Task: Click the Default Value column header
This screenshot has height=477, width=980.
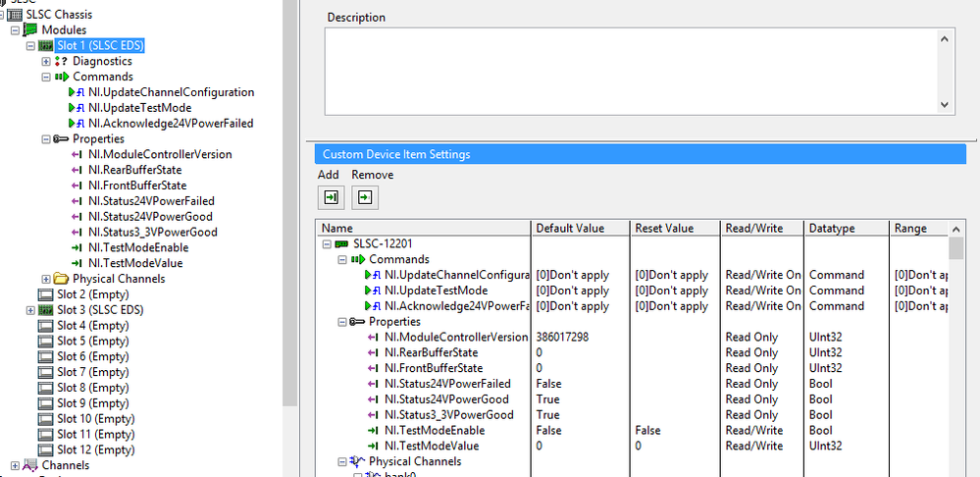Action: pyautogui.click(x=570, y=229)
